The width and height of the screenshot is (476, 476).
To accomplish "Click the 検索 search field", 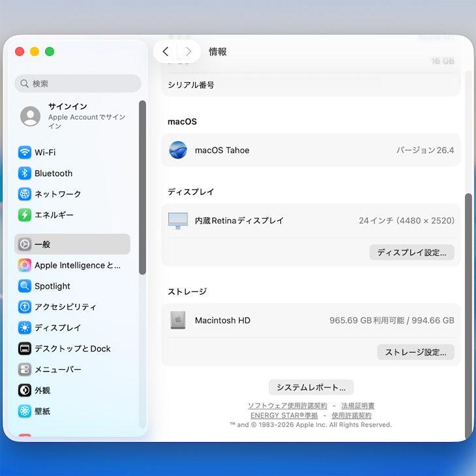I will [78, 83].
